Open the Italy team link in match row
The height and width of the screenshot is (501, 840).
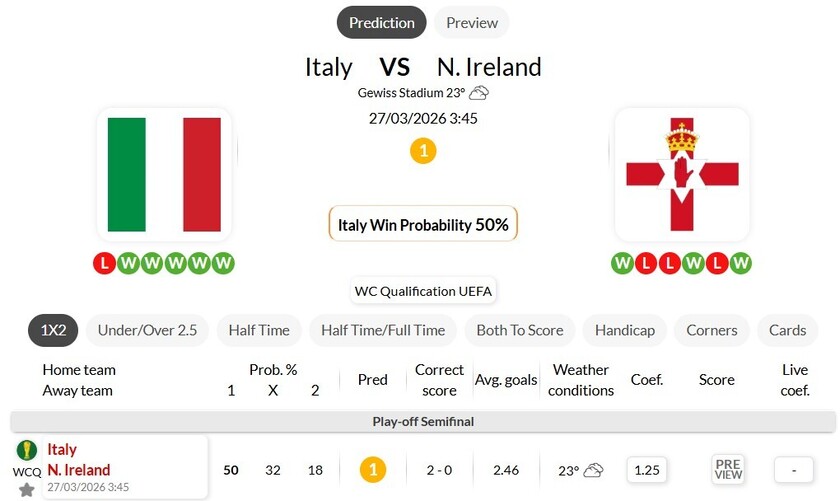pyautogui.click(x=62, y=450)
